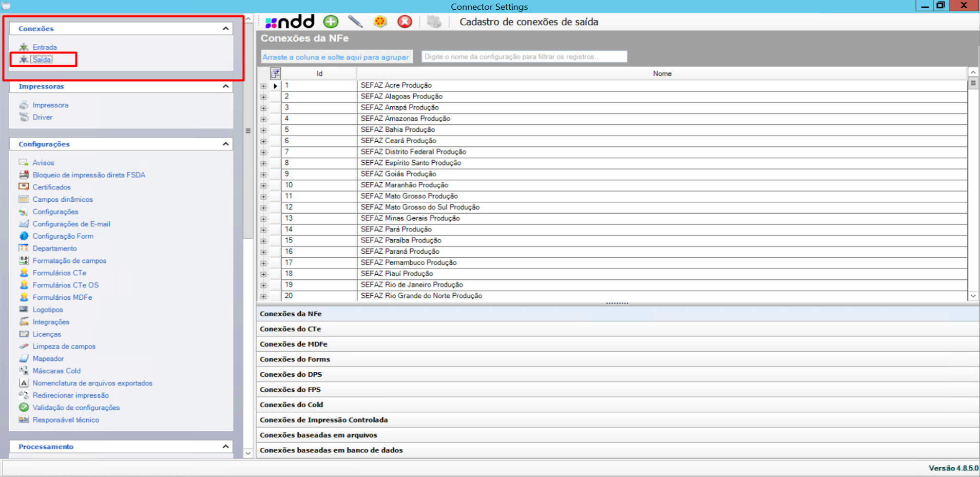Image resolution: width=980 pixels, height=477 pixels.
Task: Click the Impressora printer icon
Action: click(x=24, y=105)
